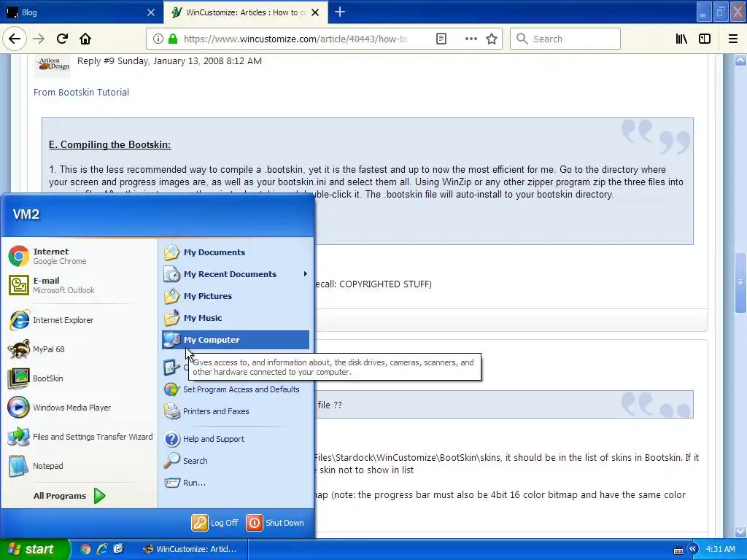Open Firefox hamburger menu
The width and height of the screenshot is (747, 560).
[733, 39]
